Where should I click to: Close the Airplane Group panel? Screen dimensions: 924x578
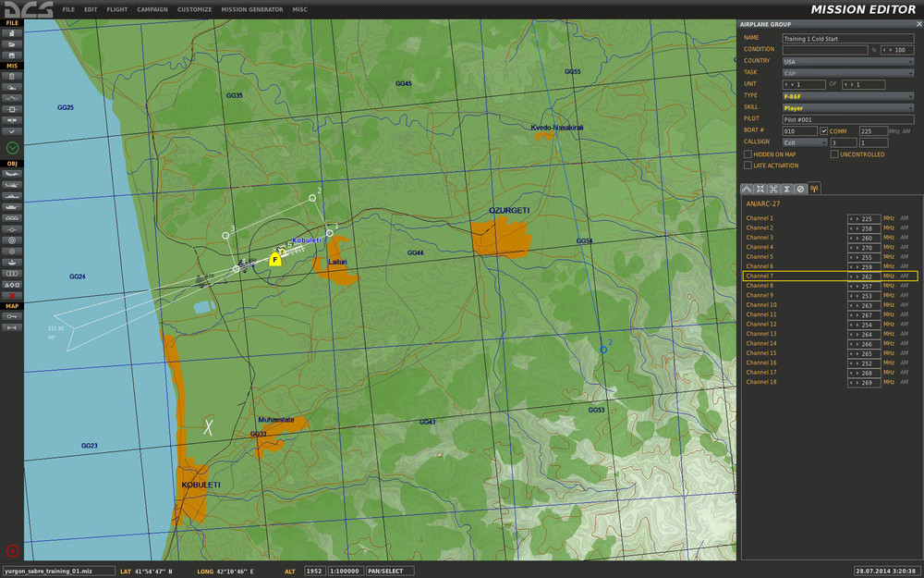[x=918, y=24]
